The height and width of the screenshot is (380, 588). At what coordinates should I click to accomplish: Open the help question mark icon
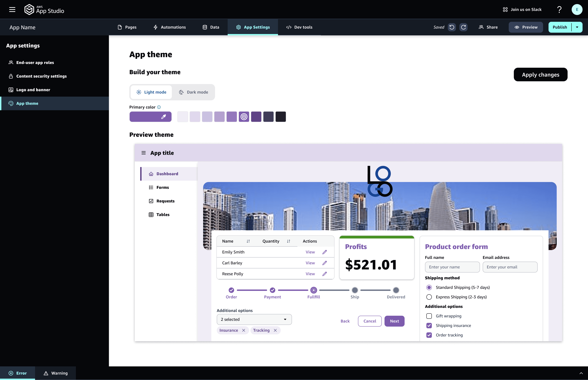coord(559,10)
